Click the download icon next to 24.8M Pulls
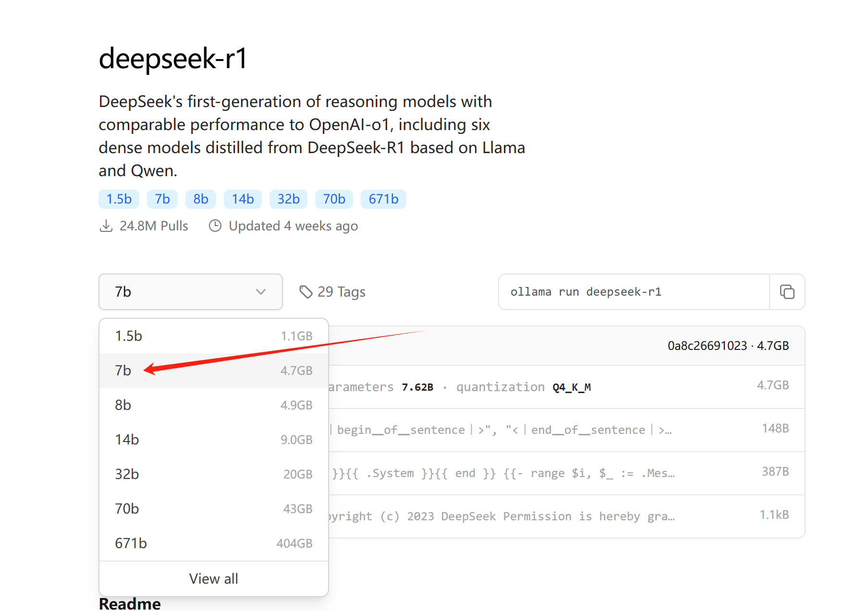868x611 pixels. (x=106, y=226)
